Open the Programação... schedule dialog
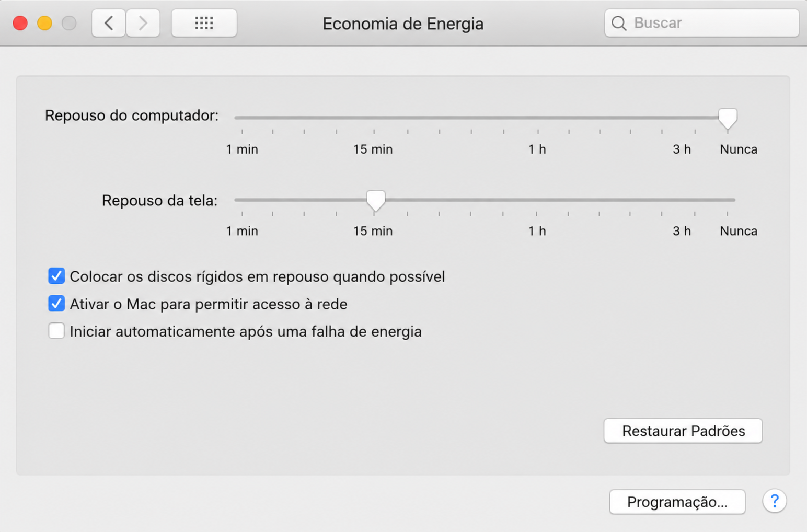 pos(677,502)
